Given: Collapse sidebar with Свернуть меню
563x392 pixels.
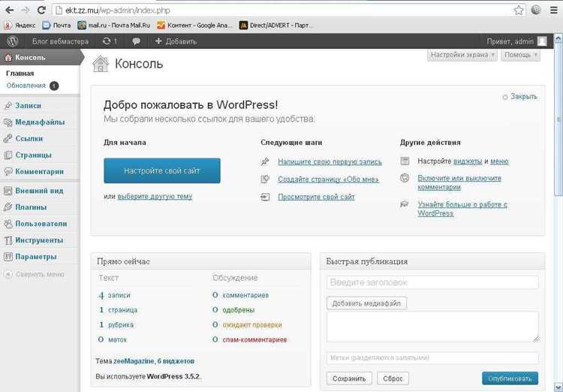Looking at the screenshot, I should pyautogui.click(x=34, y=274).
